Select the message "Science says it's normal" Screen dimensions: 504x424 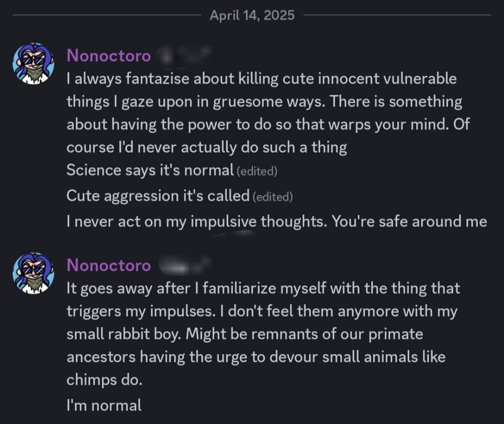coord(150,170)
